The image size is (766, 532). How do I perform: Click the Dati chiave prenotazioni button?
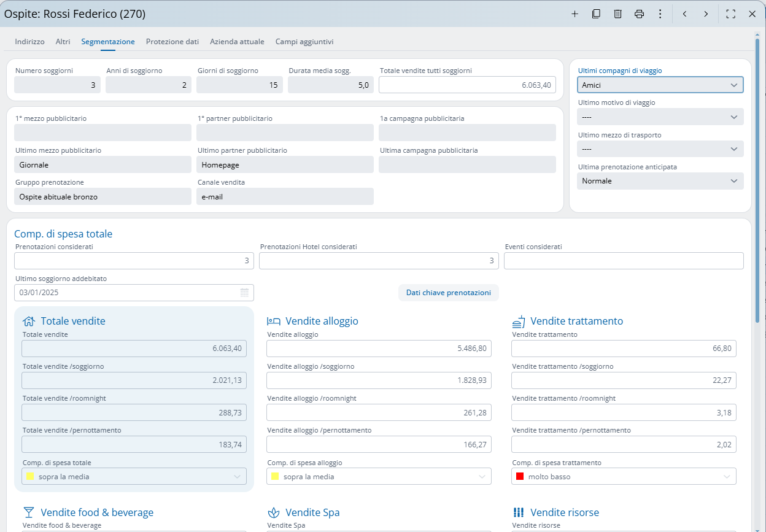448,293
